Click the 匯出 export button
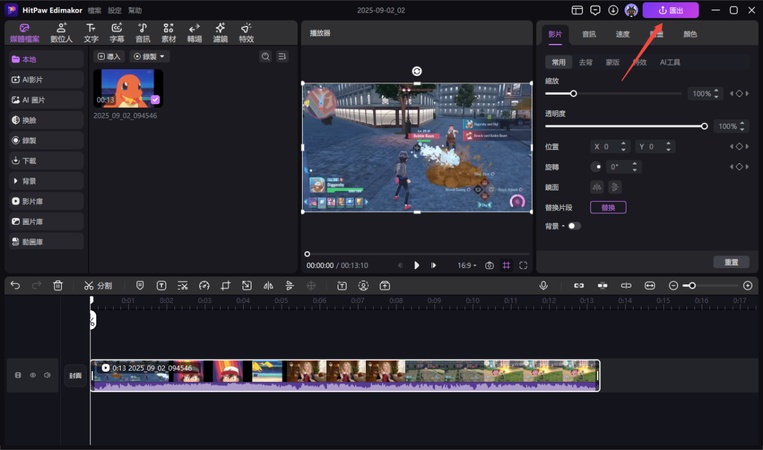The width and height of the screenshot is (763, 450). click(x=671, y=10)
